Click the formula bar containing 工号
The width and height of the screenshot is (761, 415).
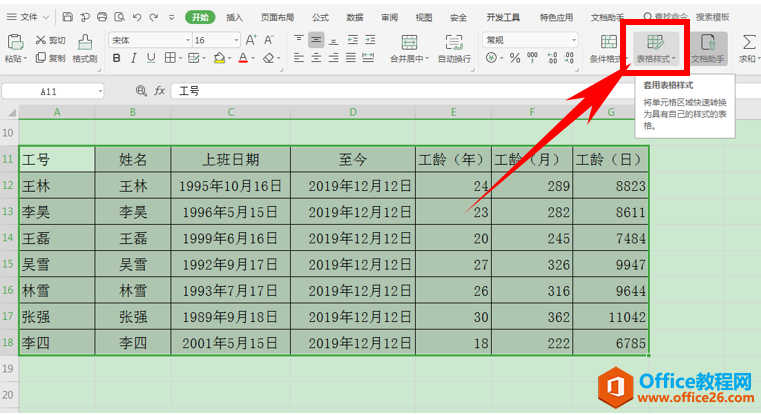[x=403, y=91]
